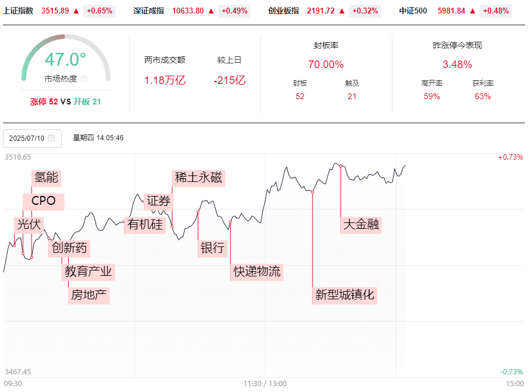Open the 大金融 sector label
The width and height of the screenshot is (532, 392).
361,225
